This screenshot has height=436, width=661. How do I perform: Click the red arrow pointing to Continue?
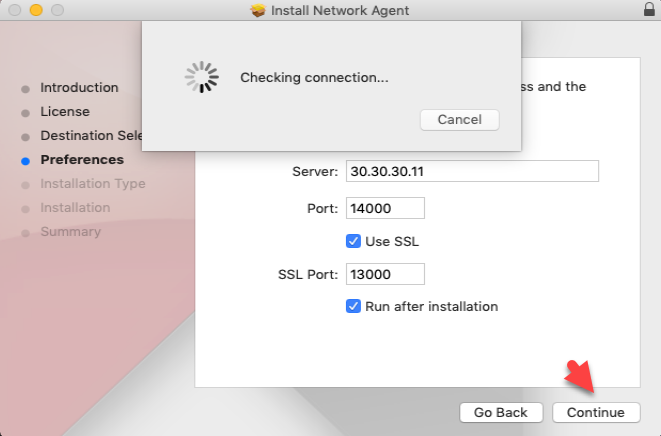tap(580, 376)
